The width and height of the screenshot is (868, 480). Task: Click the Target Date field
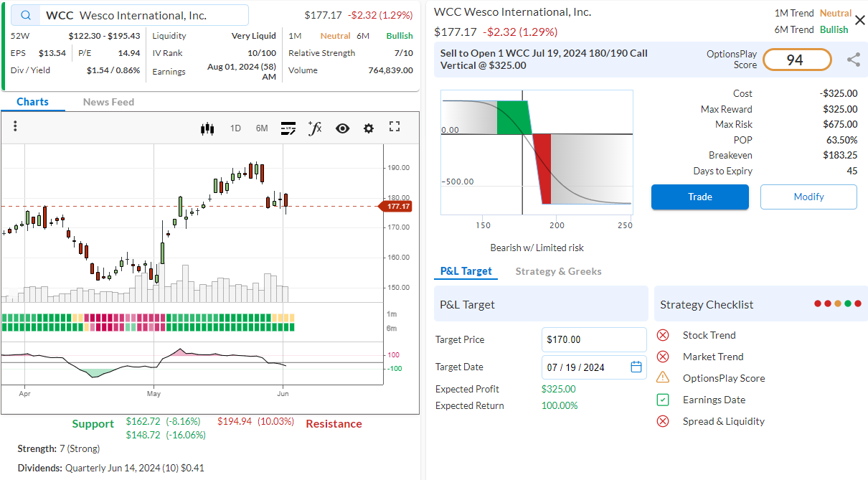(594, 367)
